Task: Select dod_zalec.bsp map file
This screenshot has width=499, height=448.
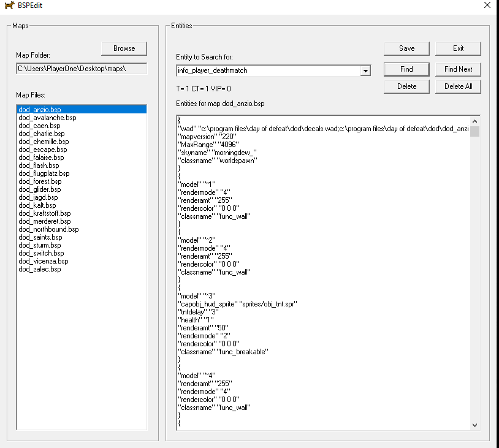Action: 82,269
